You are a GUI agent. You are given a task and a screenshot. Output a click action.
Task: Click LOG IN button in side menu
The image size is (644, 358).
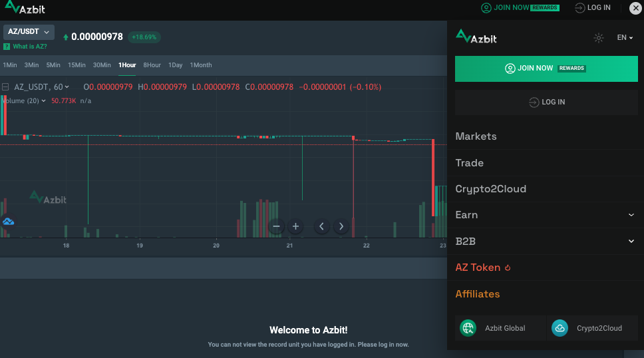546,102
